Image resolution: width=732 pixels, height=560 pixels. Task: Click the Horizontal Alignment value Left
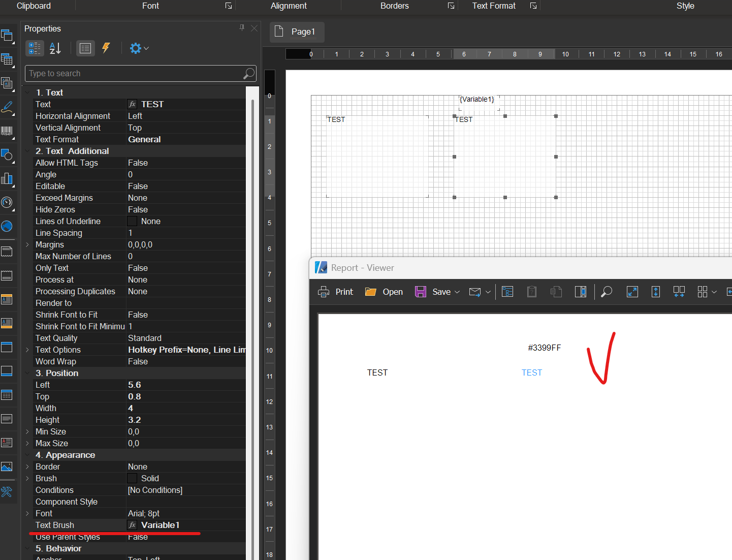tap(135, 116)
